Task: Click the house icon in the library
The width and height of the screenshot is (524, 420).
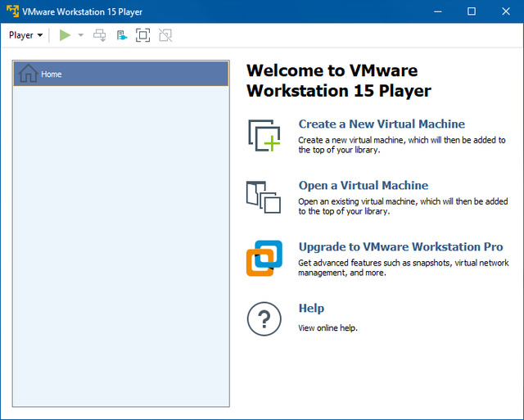Action: 28,74
